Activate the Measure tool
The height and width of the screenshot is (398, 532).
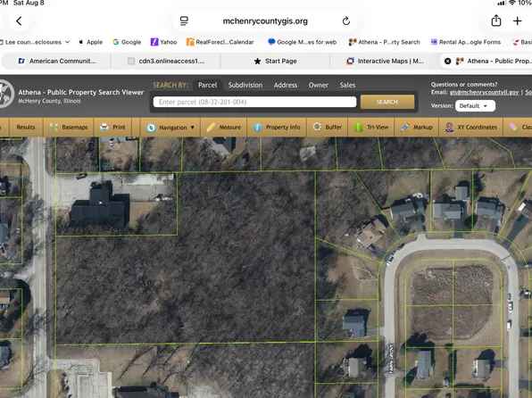pyautogui.click(x=223, y=128)
